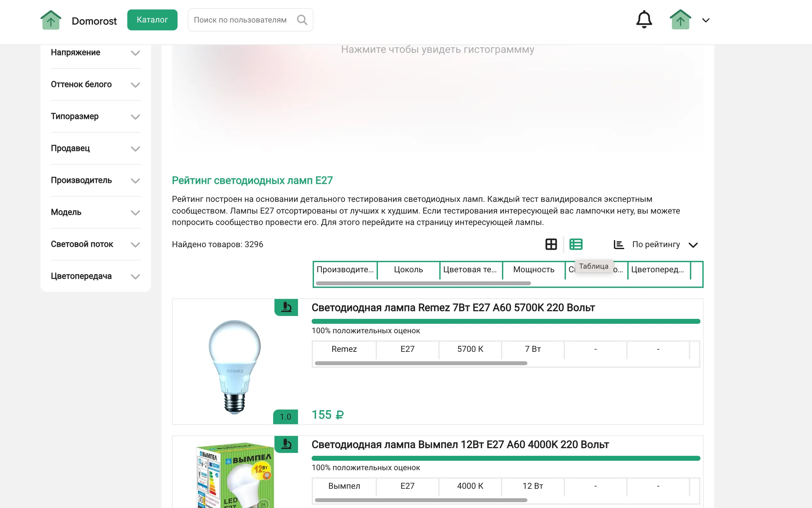Screen dimensions: 812x508
Task: Switch to table list view
Action: (576, 244)
